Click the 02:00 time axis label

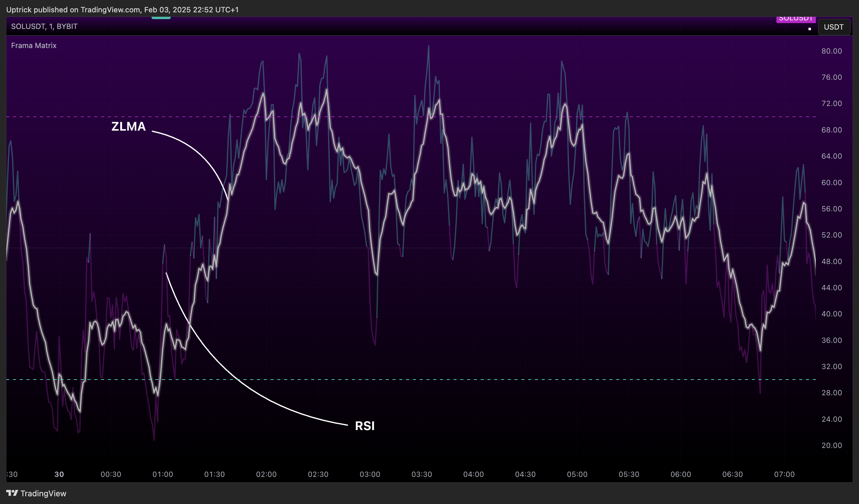[x=266, y=474]
